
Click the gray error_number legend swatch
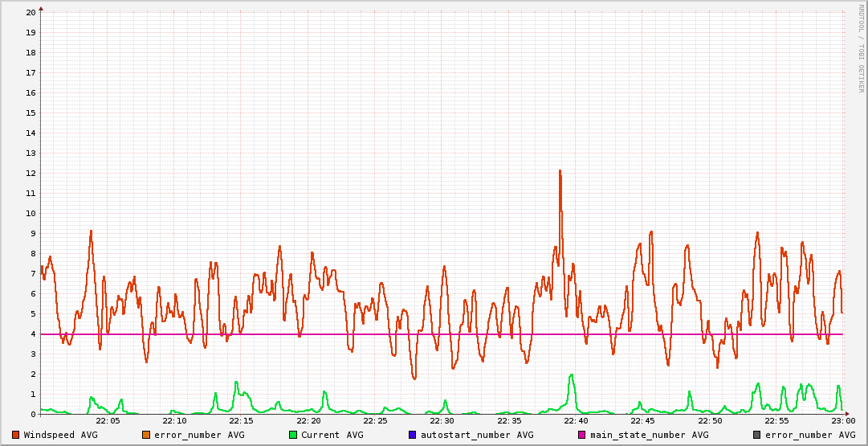pos(756,435)
